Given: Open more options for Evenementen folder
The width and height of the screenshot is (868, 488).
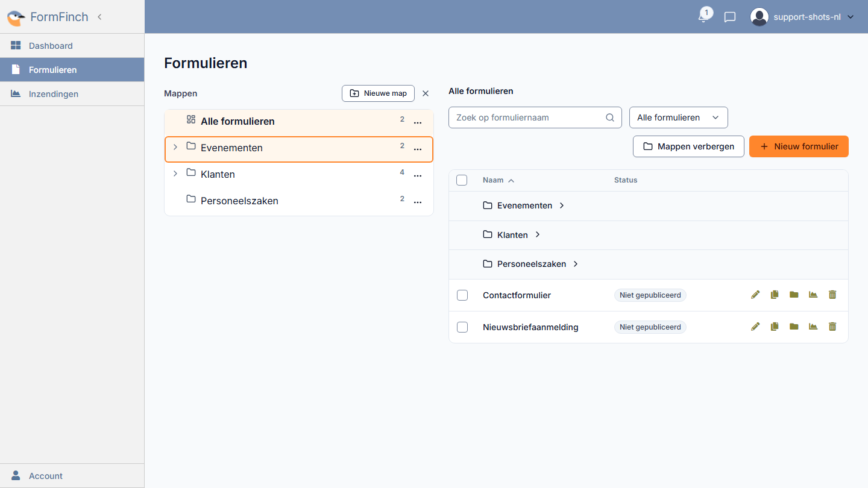Looking at the screenshot, I should tap(418, 149).
